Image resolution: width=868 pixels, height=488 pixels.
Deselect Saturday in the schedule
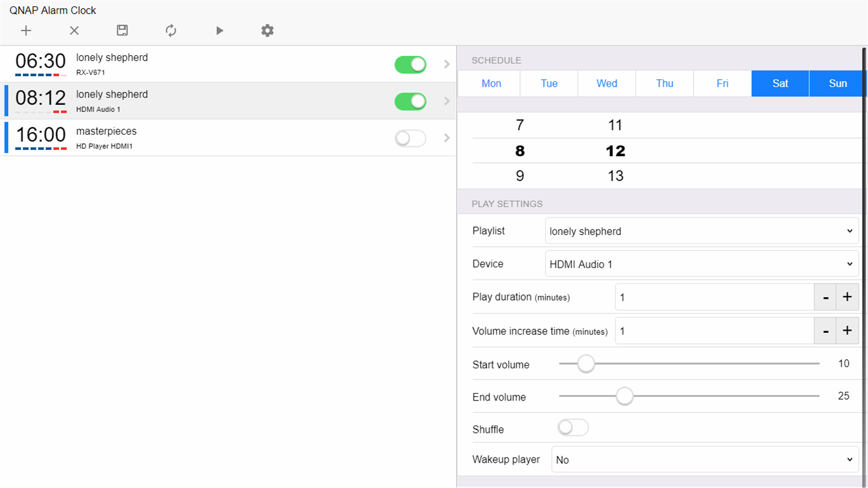780,83
